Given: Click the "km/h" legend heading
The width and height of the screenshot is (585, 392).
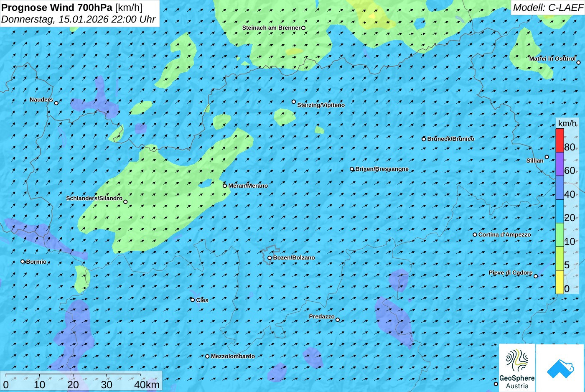Looking at the screenshot, I should (567, 123).
